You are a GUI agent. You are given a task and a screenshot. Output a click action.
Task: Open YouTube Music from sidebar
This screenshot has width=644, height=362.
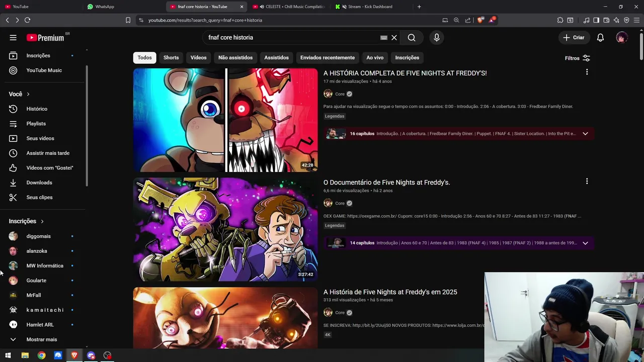(42, 70)
